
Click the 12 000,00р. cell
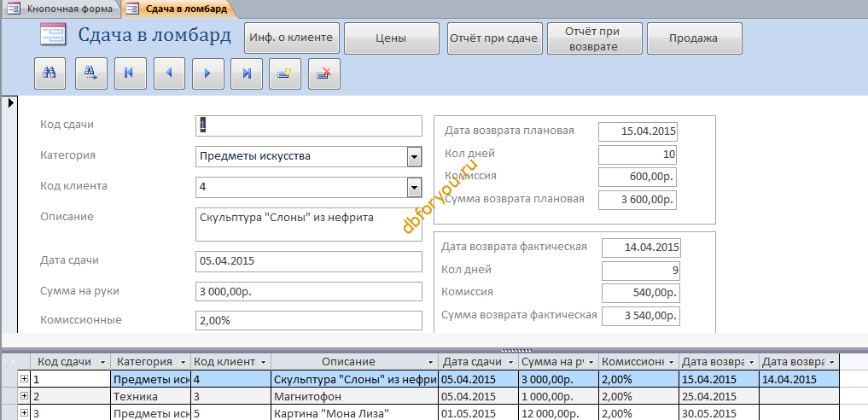pos(558,413)
